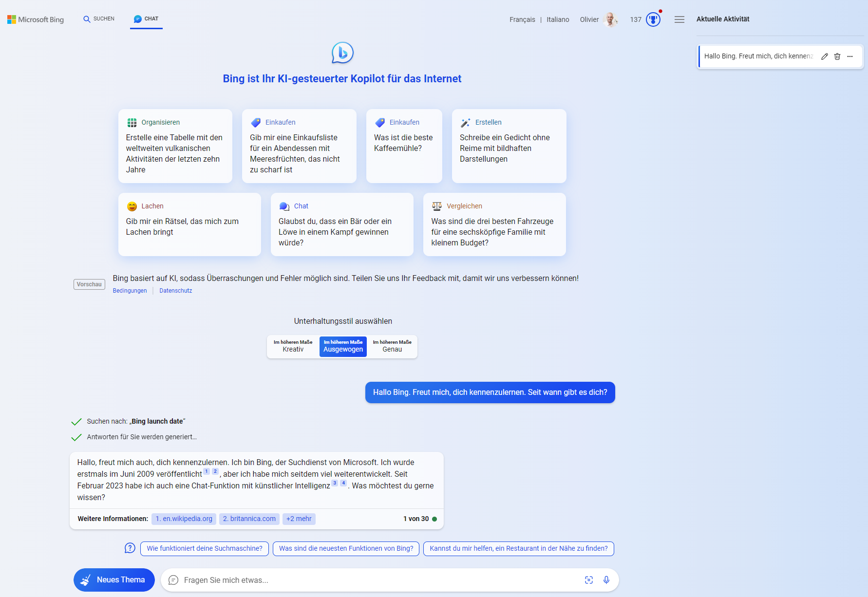Pick the Rätsel riddle suggestion card

click(x=189, y=224)
